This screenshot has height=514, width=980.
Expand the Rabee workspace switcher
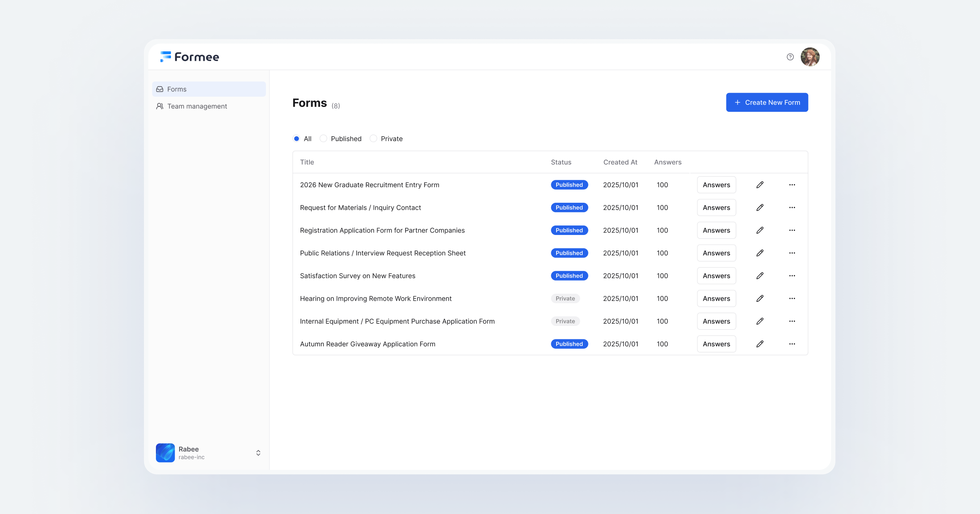click(x=258, y=453)
